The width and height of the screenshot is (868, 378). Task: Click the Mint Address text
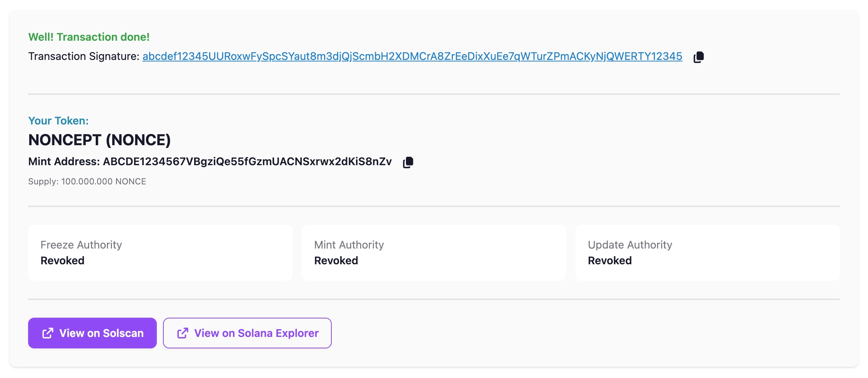pyautogui.click(x=210, y=161)
